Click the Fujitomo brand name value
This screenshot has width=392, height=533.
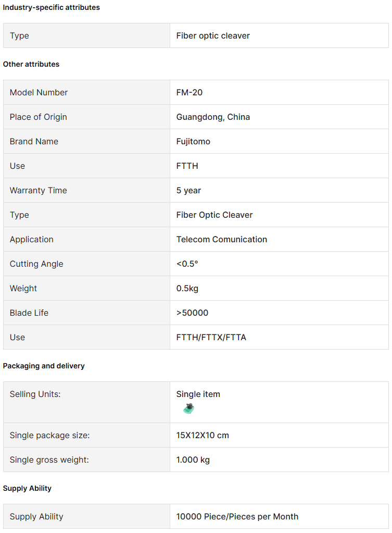[193, 141]
